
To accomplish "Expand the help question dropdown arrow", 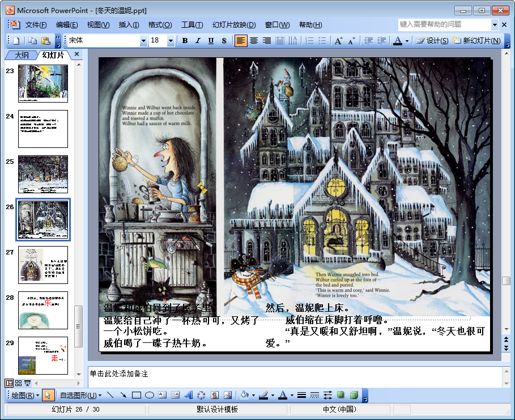I will pyautogui.click(x=495, y=24).
